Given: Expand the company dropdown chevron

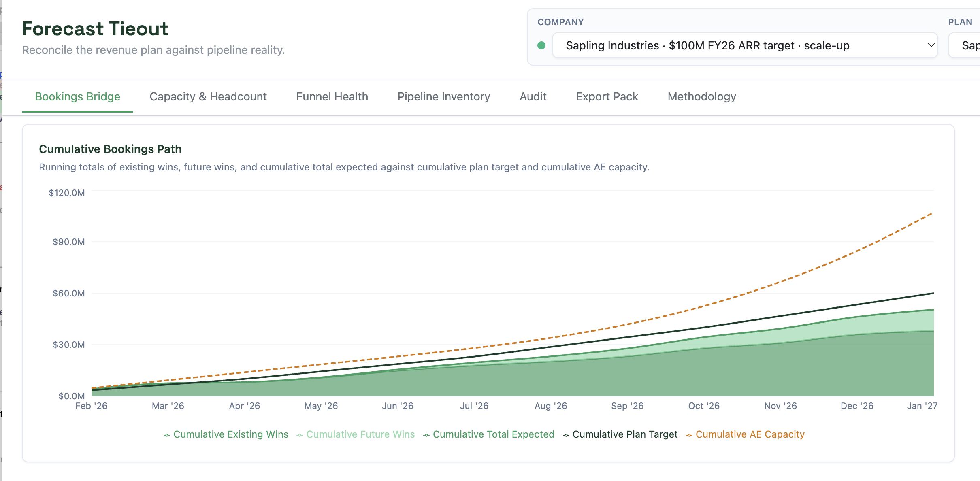Looking at the screenshot, I should tap(931, 45).
